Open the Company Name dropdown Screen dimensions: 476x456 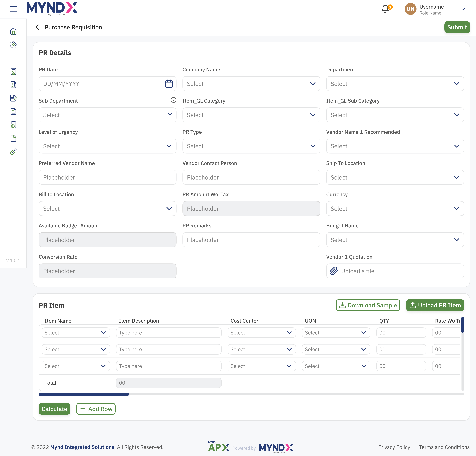(x=251, y=84)
